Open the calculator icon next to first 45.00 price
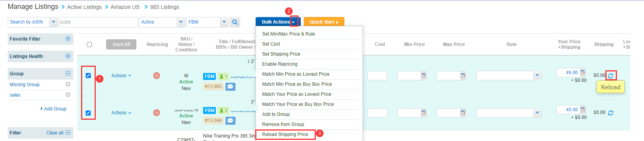This screenshot has width=644, height=141. [x=583, y=72]
